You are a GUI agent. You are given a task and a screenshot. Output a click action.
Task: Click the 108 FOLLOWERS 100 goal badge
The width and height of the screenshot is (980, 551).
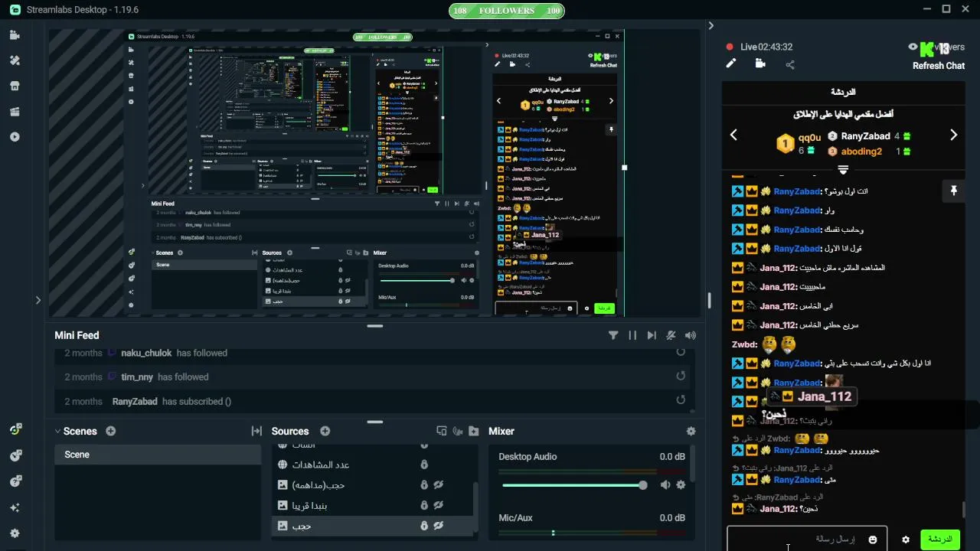click(506, 11)
